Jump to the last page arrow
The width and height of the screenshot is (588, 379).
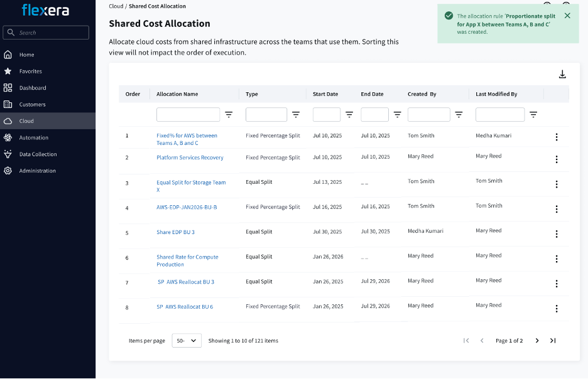coord(553,341)
